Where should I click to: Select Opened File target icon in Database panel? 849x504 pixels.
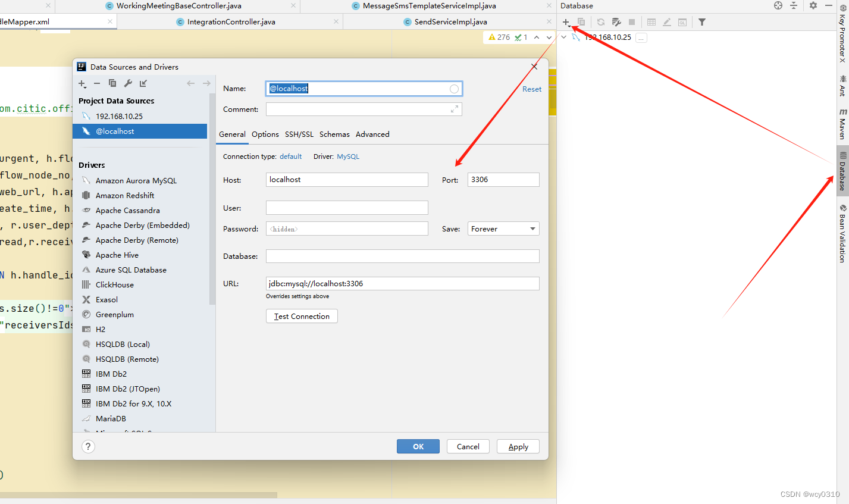778,5
